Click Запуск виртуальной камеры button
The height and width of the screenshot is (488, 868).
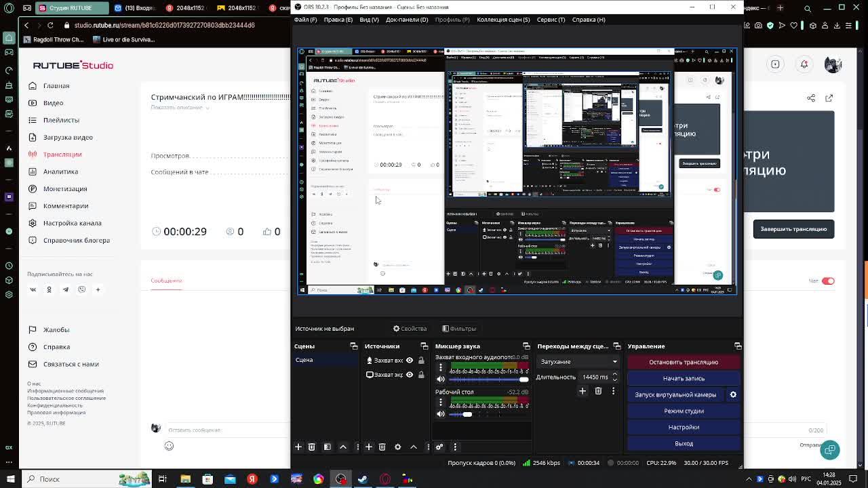click(675, 394)
